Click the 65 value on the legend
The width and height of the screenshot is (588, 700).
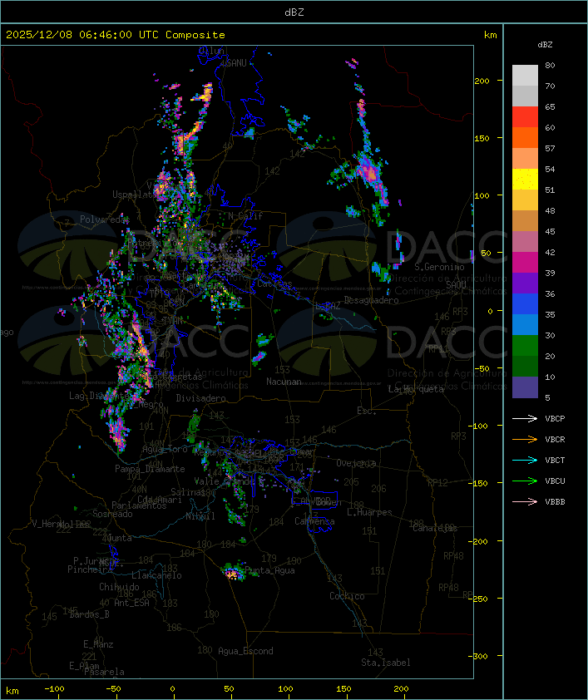coord(550,106)
